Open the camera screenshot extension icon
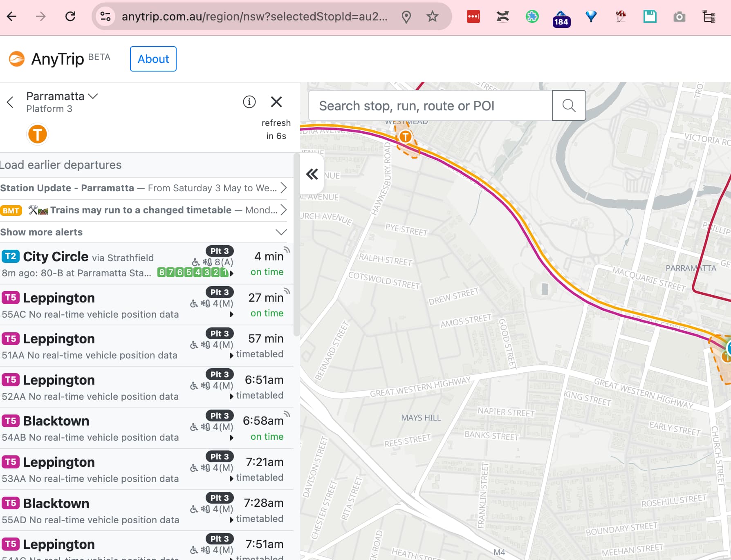 pos(679,17)
